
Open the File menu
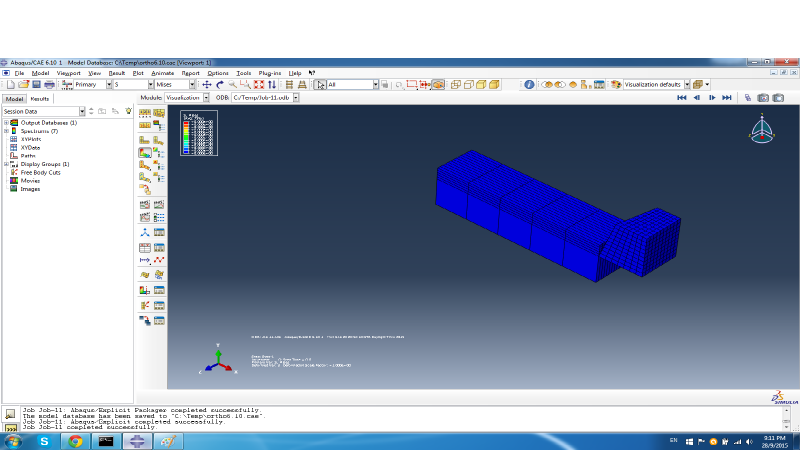pos(19,73)
